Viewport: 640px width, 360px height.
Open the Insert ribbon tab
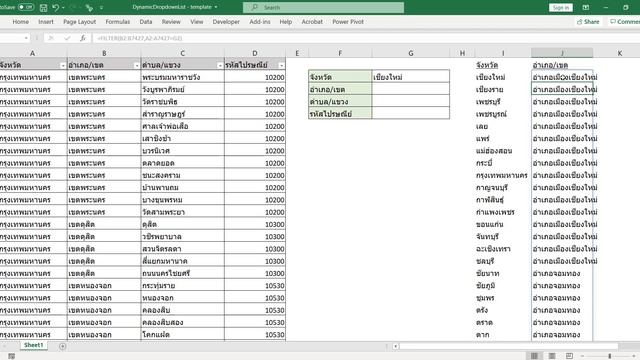(46, 22)
